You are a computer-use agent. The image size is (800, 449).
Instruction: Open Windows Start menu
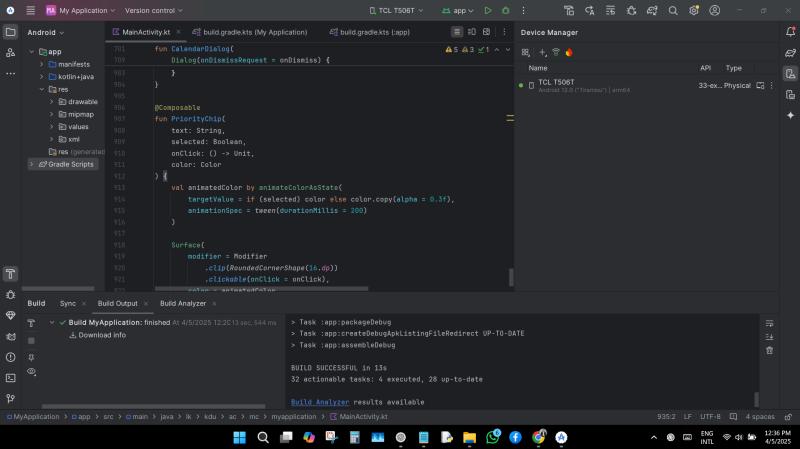coord(239,437)
